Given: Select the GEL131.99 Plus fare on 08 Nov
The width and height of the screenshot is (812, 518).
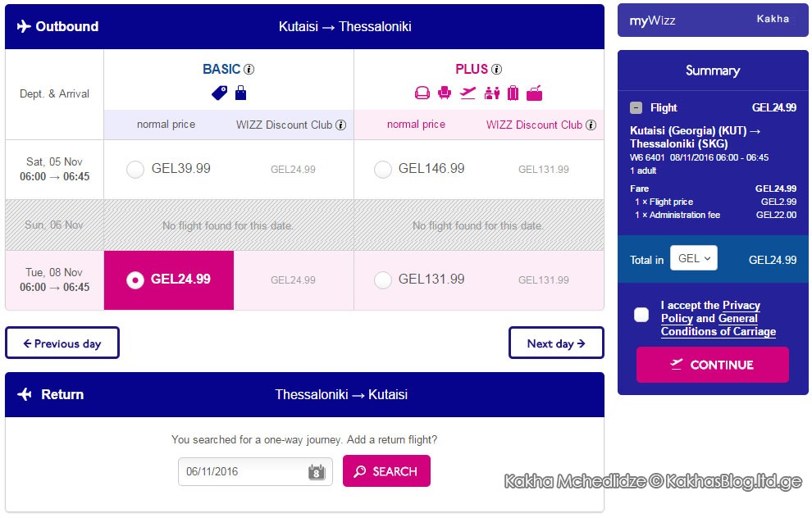Looking at the screenshot, I should [383, 280].
